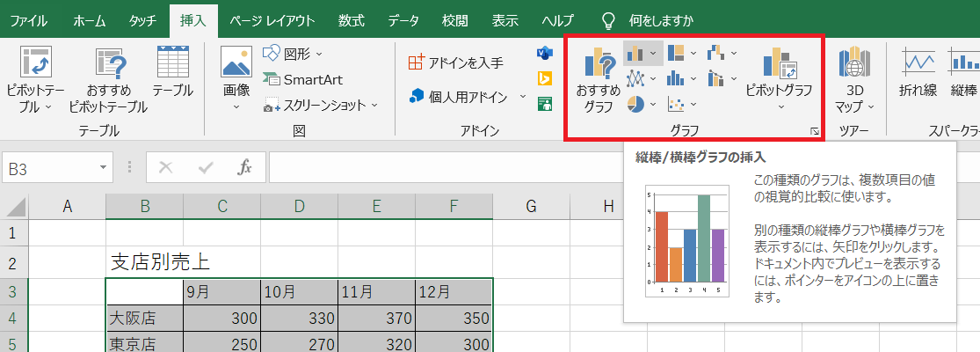The width and height of the screenshot is (980, 352).
Task: Switch to the タッチ tab
Action: coord(142,20)
